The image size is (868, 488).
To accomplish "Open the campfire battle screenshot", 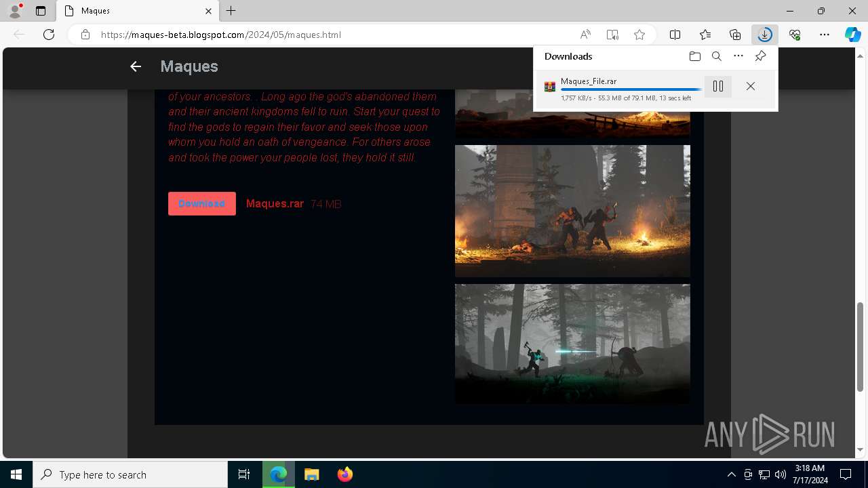I will click(572, 211).
